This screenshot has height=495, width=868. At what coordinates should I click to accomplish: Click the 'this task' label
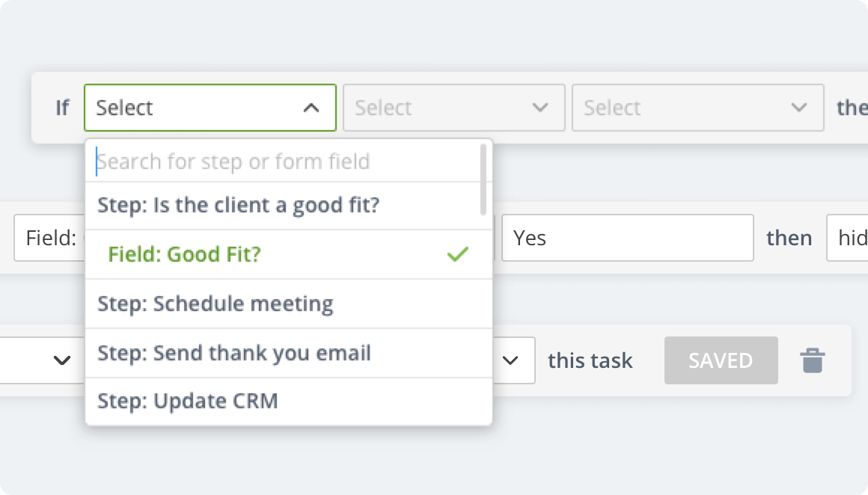point(591,360)
